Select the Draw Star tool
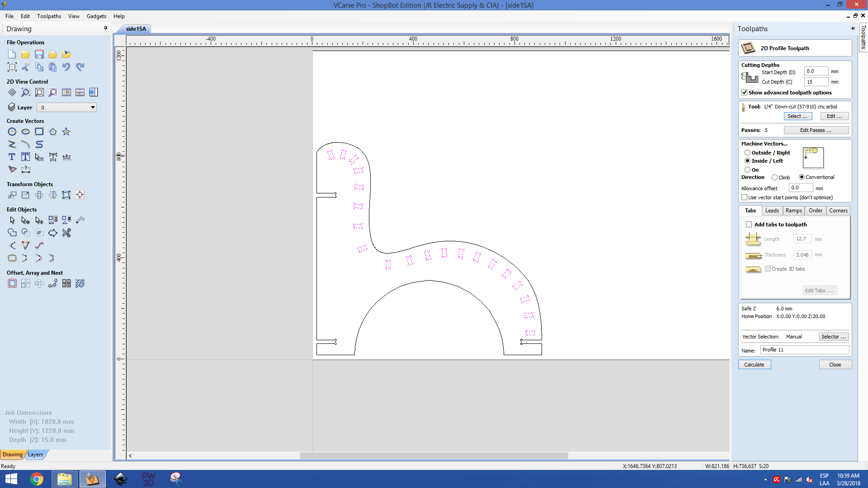 pyautogui.click(x=66, y=131)
